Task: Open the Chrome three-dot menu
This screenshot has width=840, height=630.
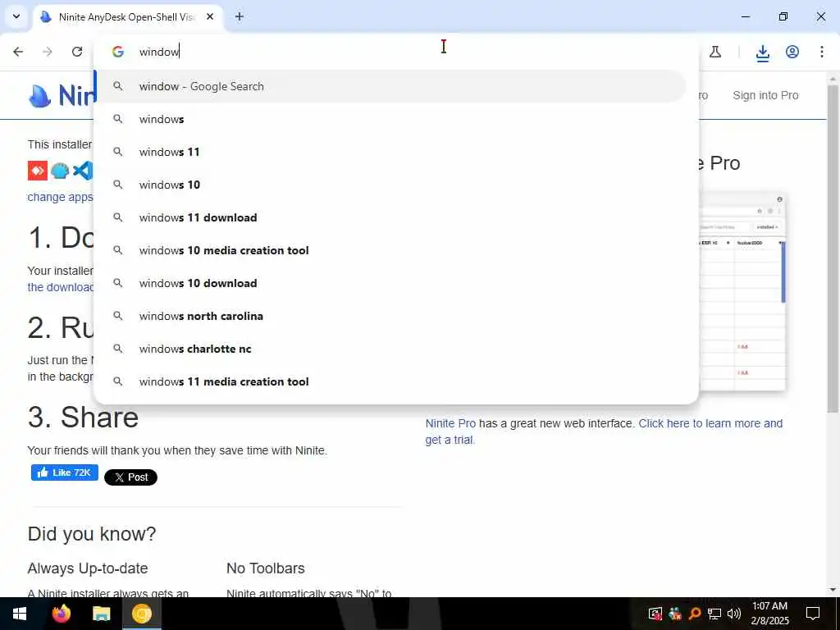Action: click(822, 52)
